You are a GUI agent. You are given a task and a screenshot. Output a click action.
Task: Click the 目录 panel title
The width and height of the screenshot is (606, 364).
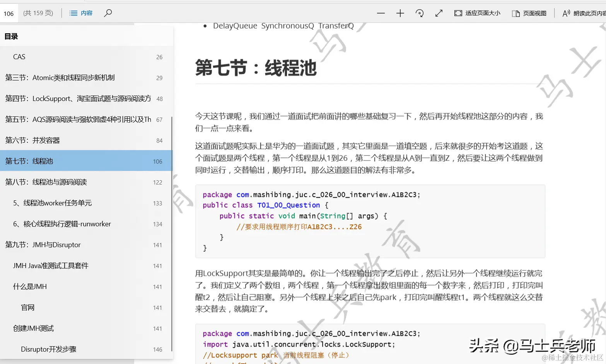(11, 36)
